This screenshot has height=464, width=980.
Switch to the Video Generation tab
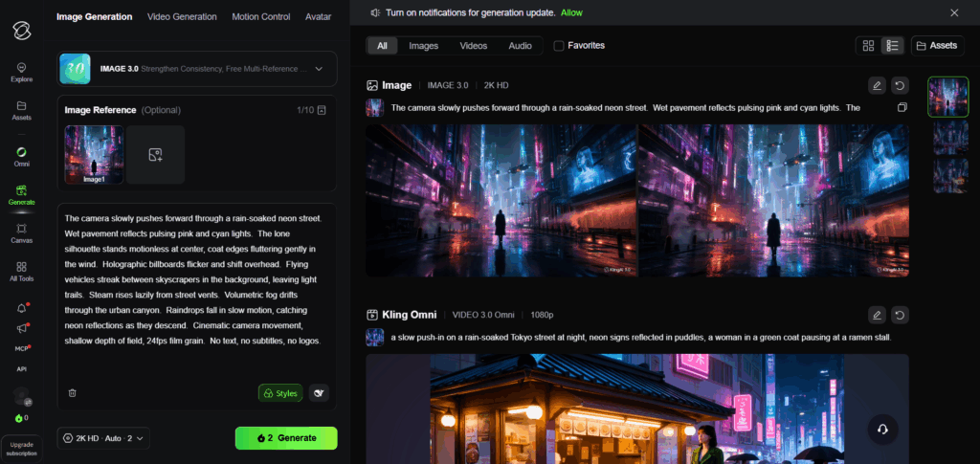[x=182, y=17]
